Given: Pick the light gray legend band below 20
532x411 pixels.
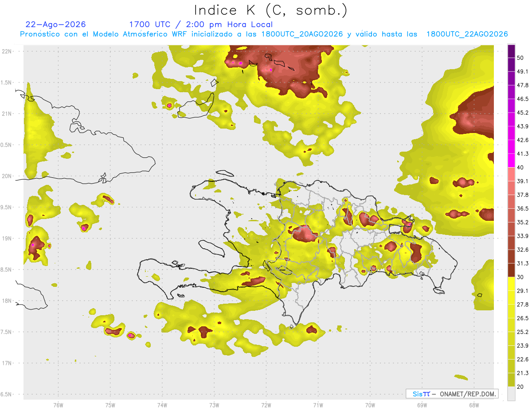Looking at the screenshot, I should click(x=511, y=394).
